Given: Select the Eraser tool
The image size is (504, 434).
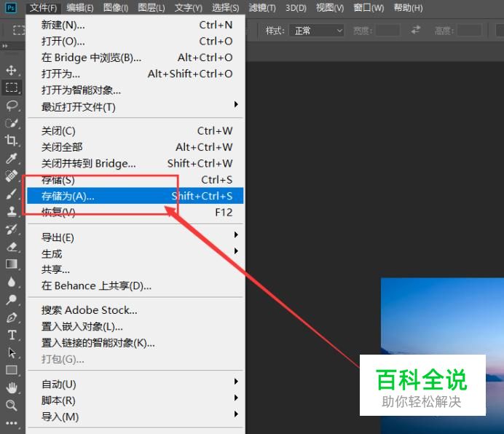Looking at the screenshot, I should point(12,247).
